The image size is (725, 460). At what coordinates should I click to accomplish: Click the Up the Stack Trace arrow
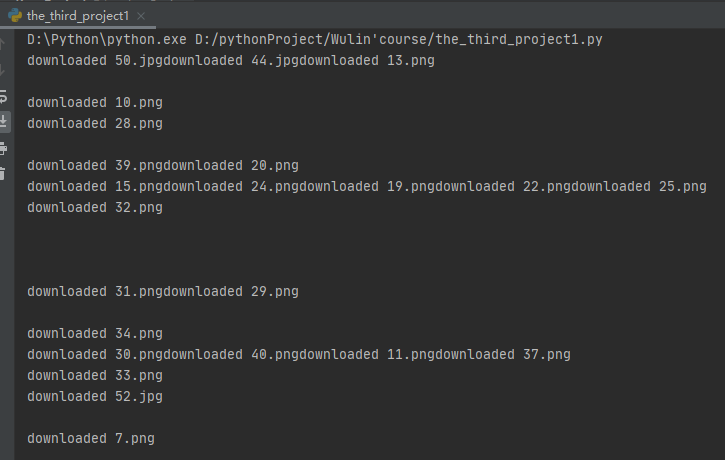2,44
